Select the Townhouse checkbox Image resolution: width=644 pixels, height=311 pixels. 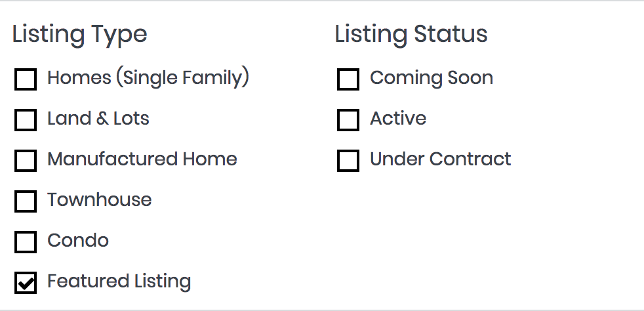tap(26, 201)
